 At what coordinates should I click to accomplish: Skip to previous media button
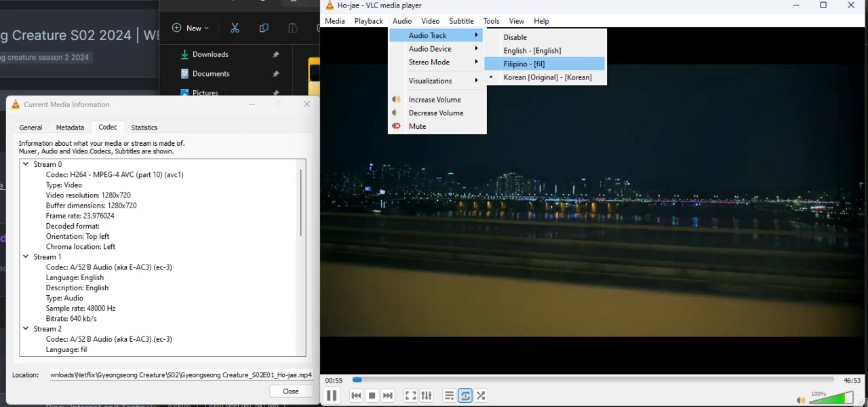click(357, 395)
